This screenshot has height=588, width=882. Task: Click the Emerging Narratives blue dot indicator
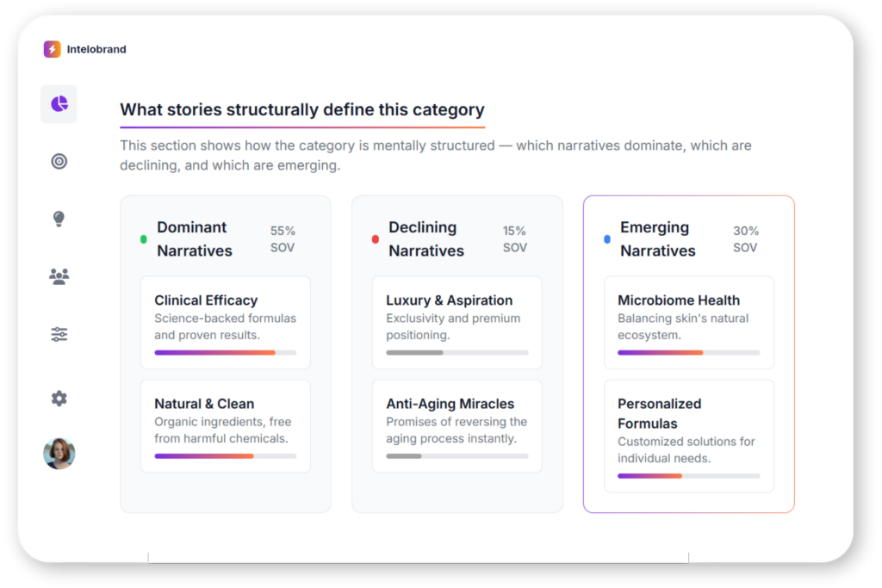(x=607, y=239)
